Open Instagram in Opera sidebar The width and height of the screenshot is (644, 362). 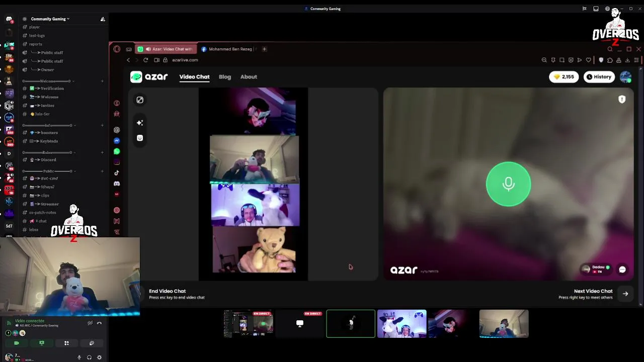[117, 162]
